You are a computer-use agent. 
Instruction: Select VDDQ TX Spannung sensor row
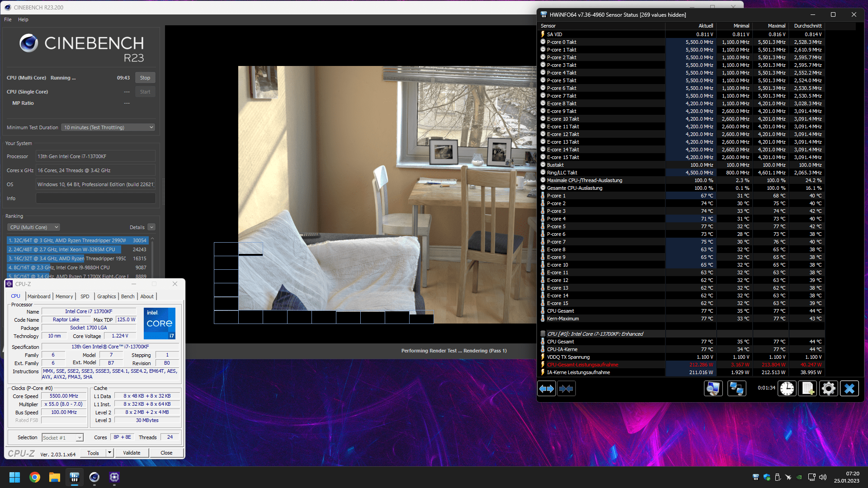[682, 357]
